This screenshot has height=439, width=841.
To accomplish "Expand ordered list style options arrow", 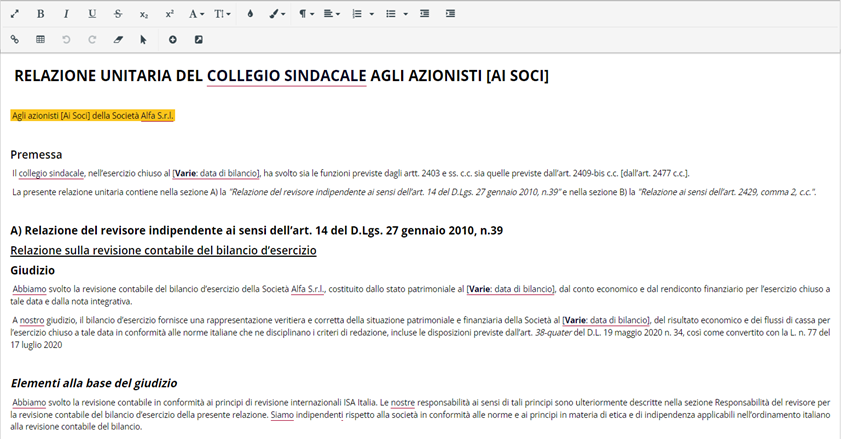I will pyautogui.click(x=372, y=14).
